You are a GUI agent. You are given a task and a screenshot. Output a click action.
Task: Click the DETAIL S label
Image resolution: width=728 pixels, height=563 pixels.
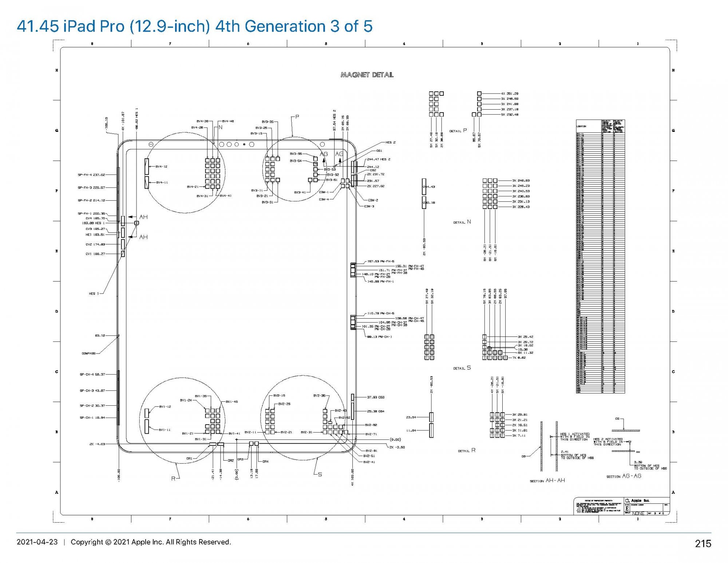(x=462, y=368)
